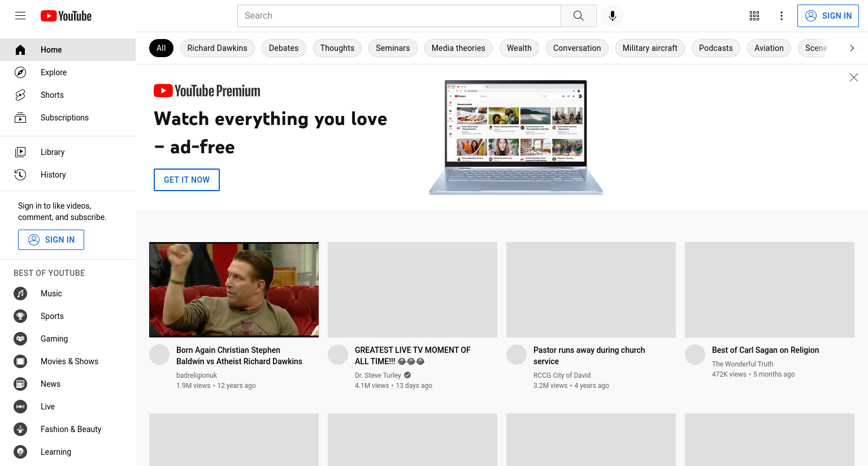Select the Debates chip
Viewport: 868px width, 466px height.
click(x=284, y=48)
